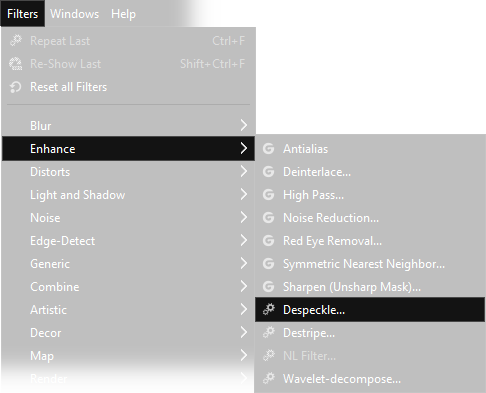Select the Enhance submenu item
The height and width of the screenshot is (393, 486).
coord(128,149)
